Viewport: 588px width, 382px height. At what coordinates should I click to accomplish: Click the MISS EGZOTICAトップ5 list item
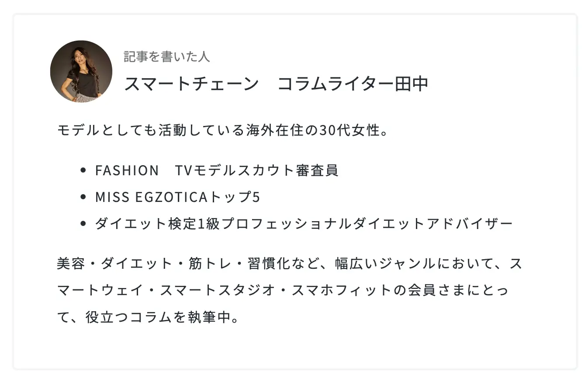click(177, 197)
